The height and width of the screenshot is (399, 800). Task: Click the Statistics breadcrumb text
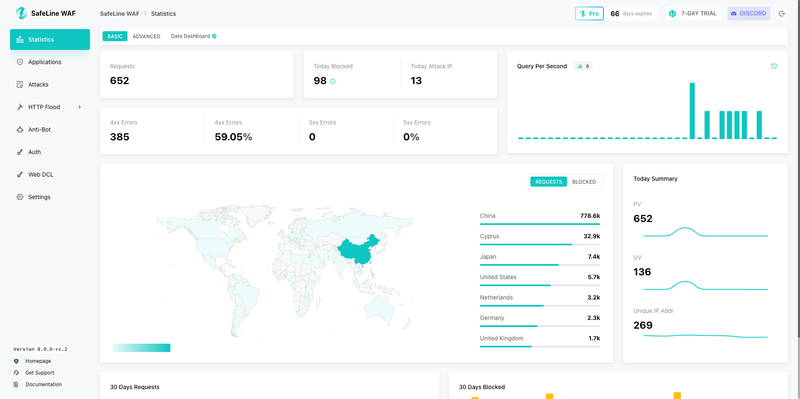coord(163,14)
